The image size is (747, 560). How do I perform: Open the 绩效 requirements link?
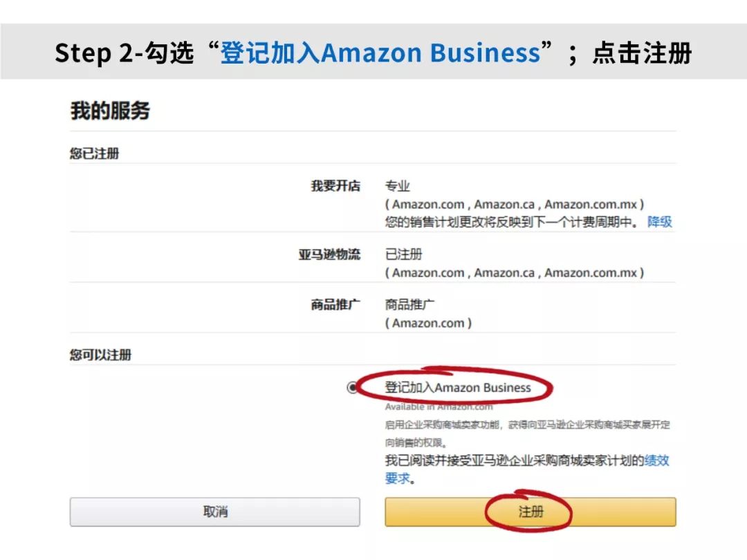click(x=657, y=460)
